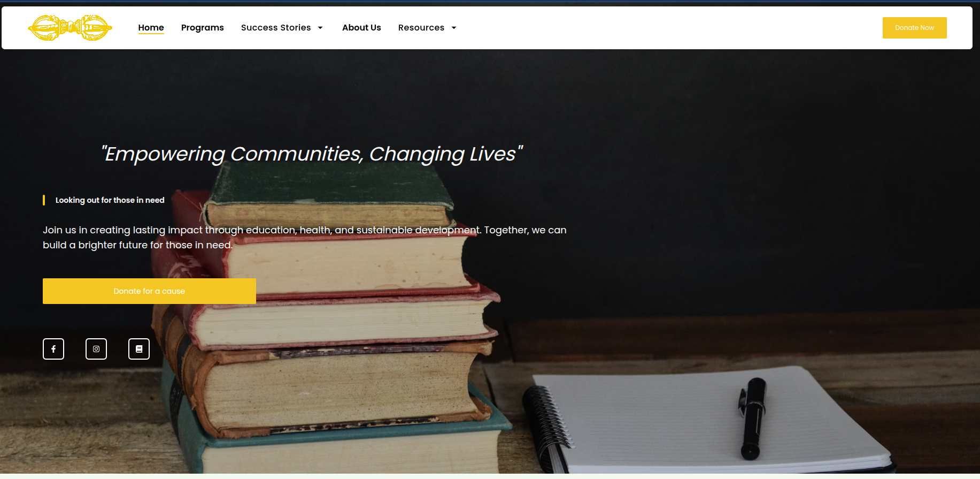Open the Facebook social icon
980x479 pixels.
[53, 349]
